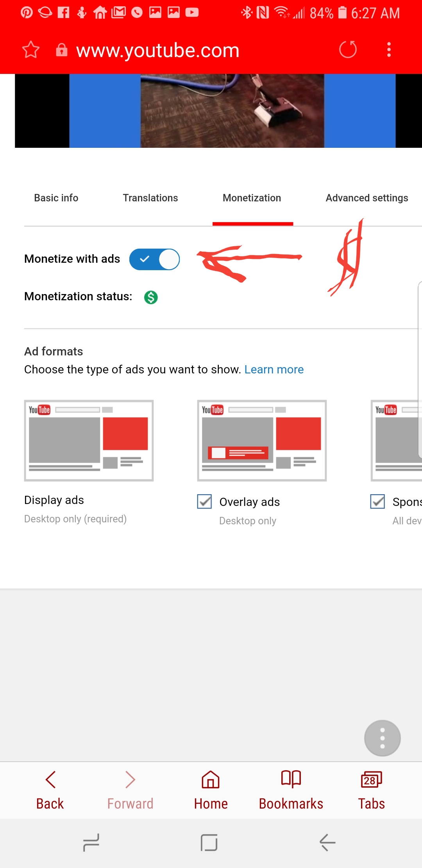
Task: Tap the secure padlock icon
Action: [x=62, y=50]
